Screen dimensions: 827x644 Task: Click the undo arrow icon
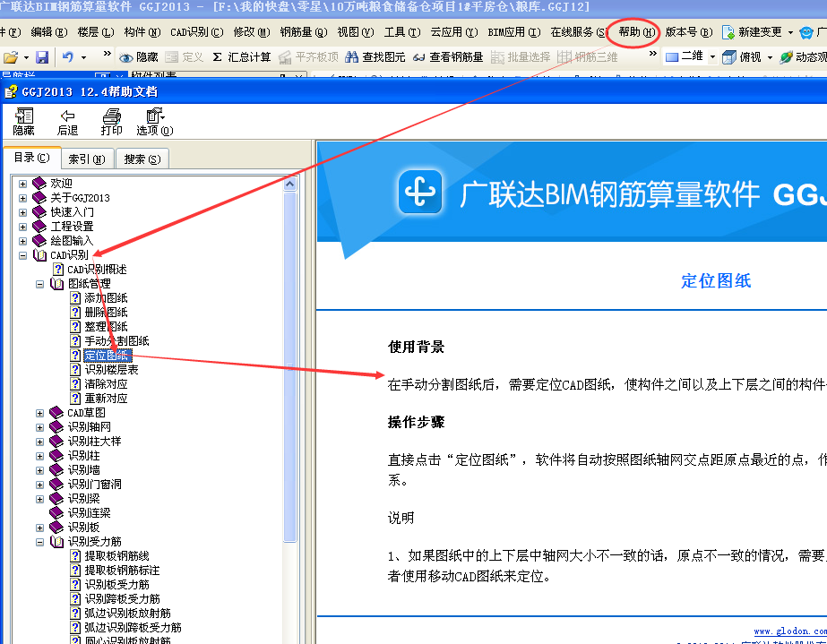(67, 56)
